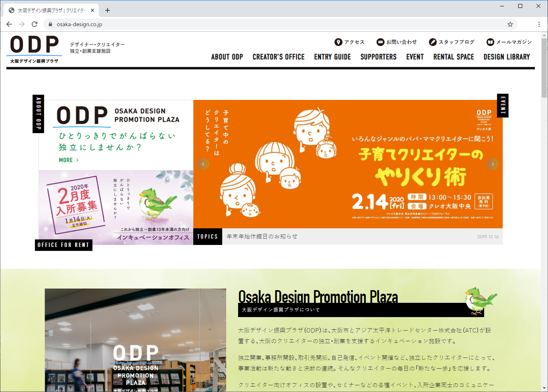Viewport: 548px width, 392px height.
Task: Click the スタッフブログ pencil icon
Action: pyautogui.click(x=433, y=42)
